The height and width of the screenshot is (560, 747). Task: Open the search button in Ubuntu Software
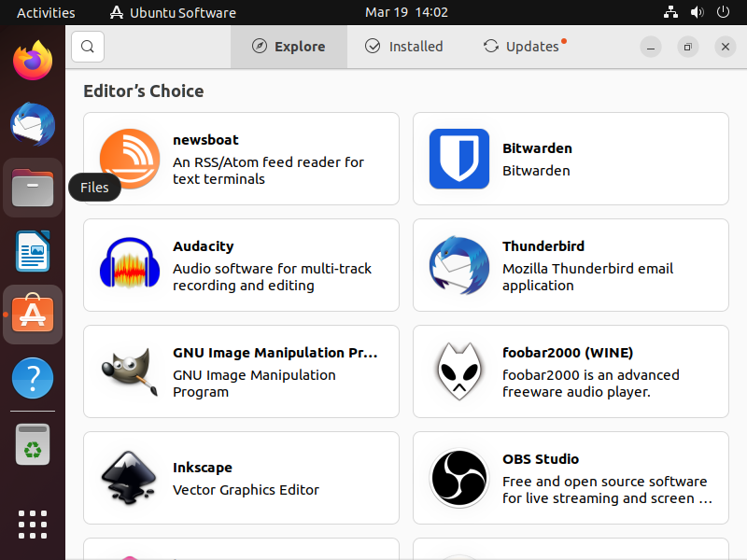tap(88, 47)
